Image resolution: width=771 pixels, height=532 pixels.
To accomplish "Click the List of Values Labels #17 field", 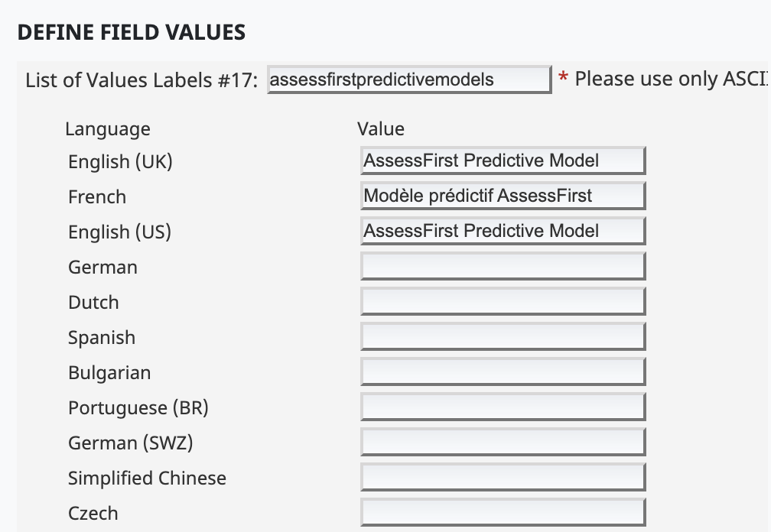I will pos(408,79).
